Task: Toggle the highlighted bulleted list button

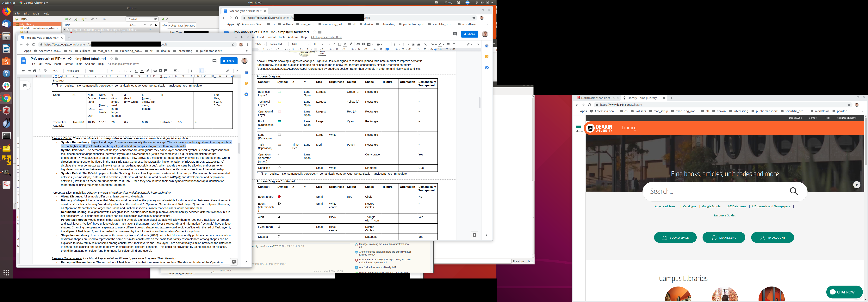Action: (x=201, y=71)
